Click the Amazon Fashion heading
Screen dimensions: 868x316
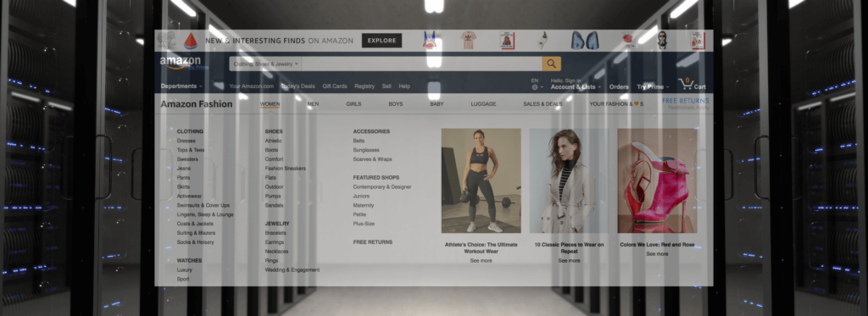(x=197, y=104)
